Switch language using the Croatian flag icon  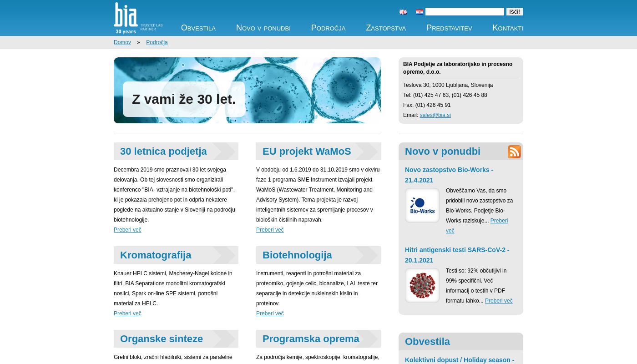[x=420, y=12]
